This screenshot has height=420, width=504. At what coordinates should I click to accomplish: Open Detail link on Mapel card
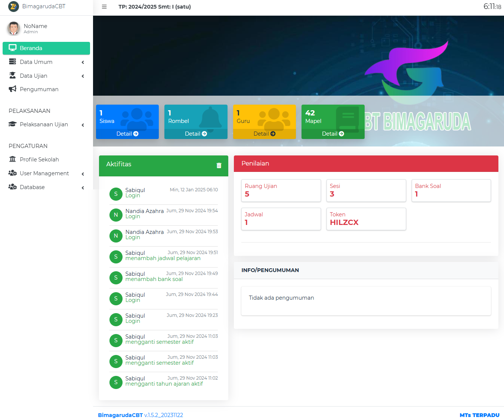click(333, 134)
